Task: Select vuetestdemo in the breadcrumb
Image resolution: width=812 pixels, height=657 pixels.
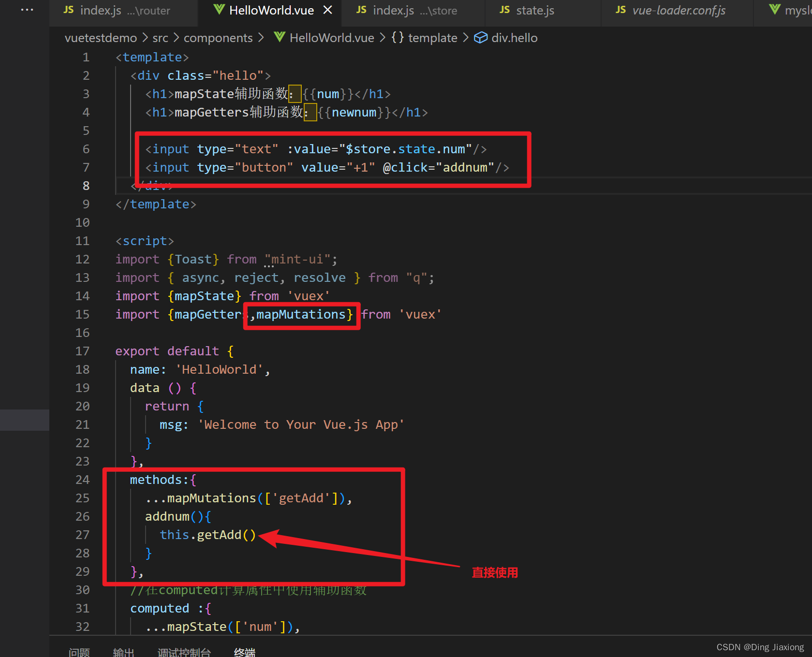Action: [x=101, y=38]
